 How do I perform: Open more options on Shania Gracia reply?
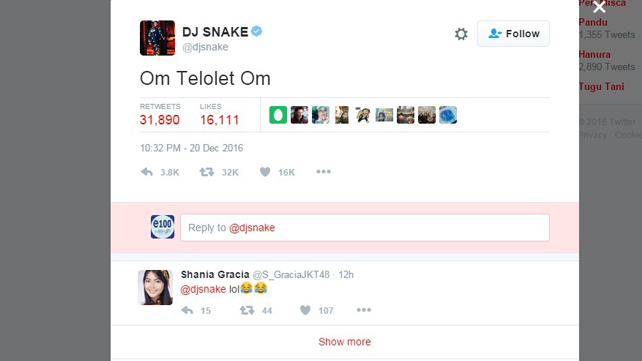[364, 310]
